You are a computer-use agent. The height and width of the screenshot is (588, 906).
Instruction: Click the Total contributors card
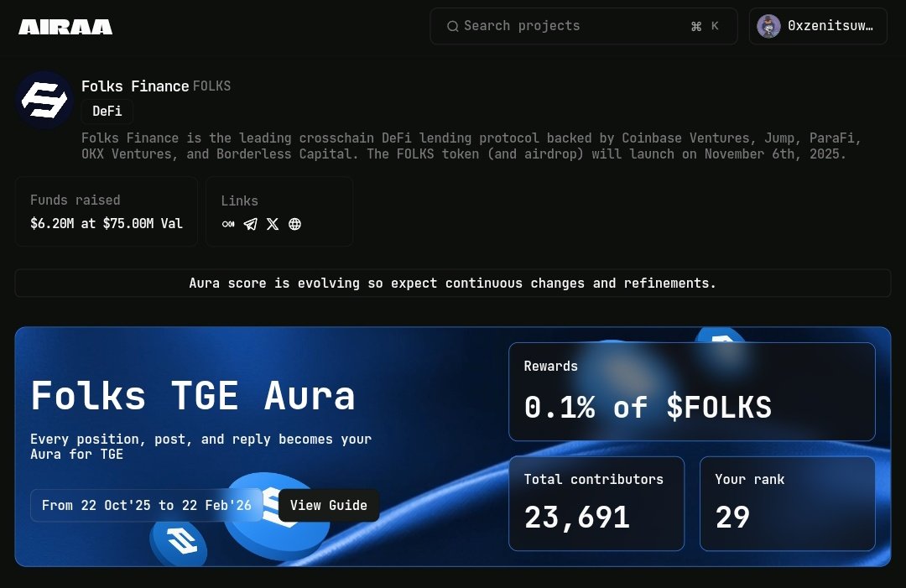coord(596,502)
